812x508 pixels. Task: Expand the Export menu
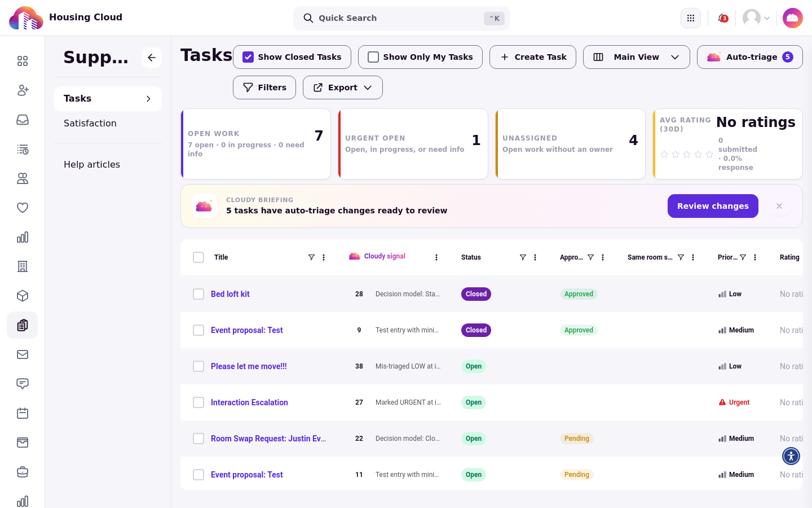click(x=343, y=87)
